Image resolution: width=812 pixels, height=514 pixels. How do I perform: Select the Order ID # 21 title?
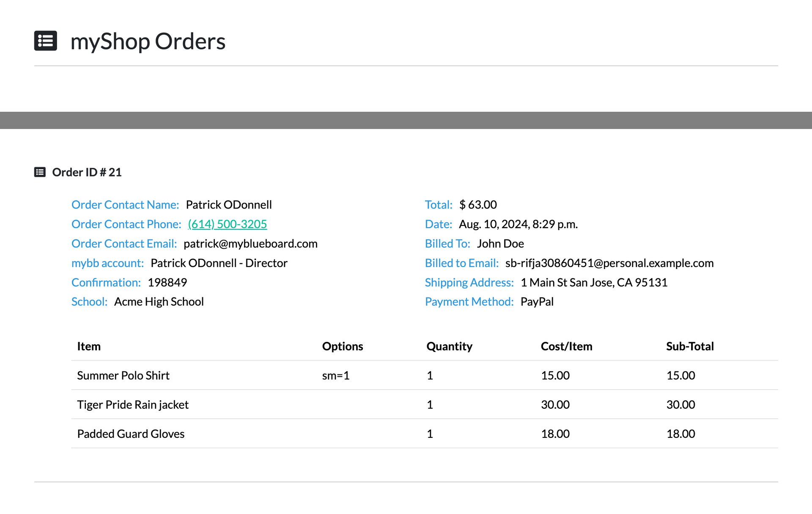87,172
